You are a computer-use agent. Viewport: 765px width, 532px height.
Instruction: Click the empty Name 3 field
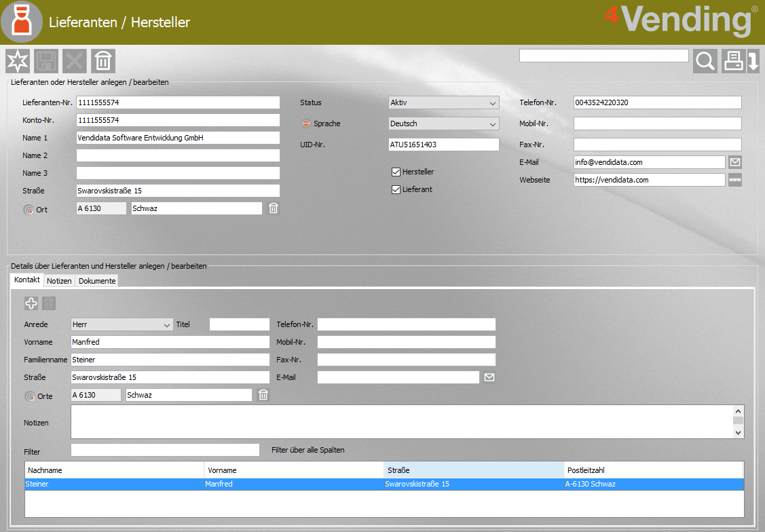[178, 173]
